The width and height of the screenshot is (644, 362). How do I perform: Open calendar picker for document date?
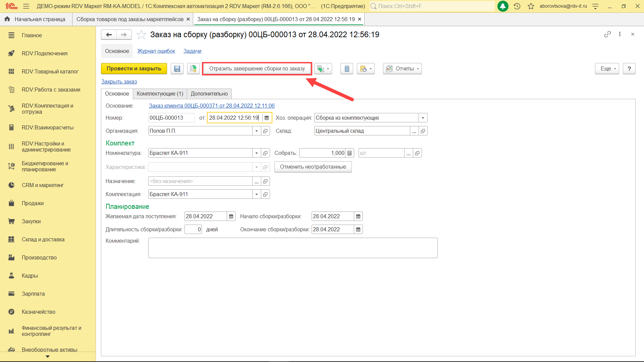pyautogui.click(x=267, y=118)
